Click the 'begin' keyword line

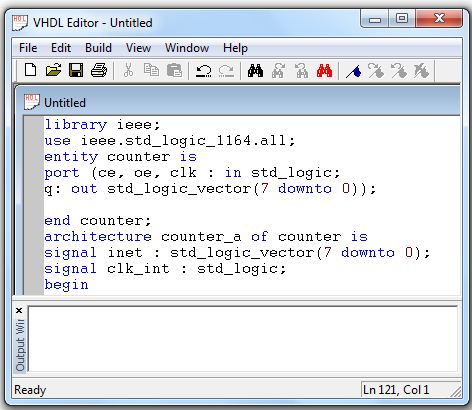[66, 285]
